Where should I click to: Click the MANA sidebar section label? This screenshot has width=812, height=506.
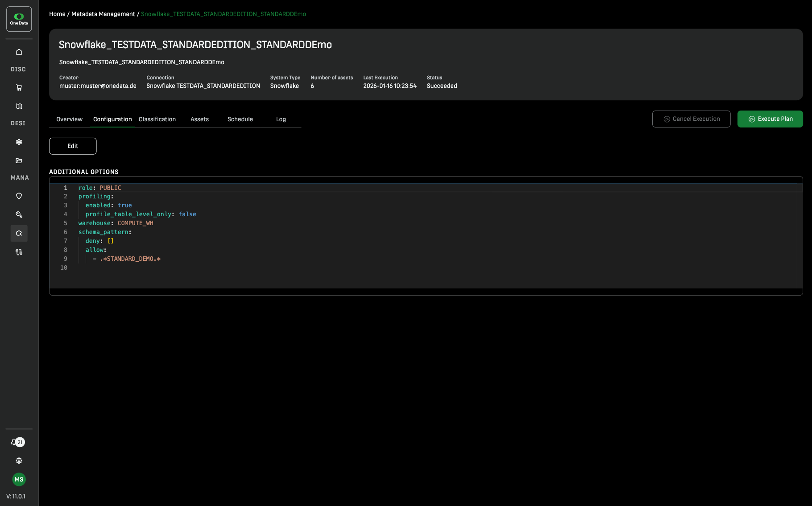(x=20, y=178)
